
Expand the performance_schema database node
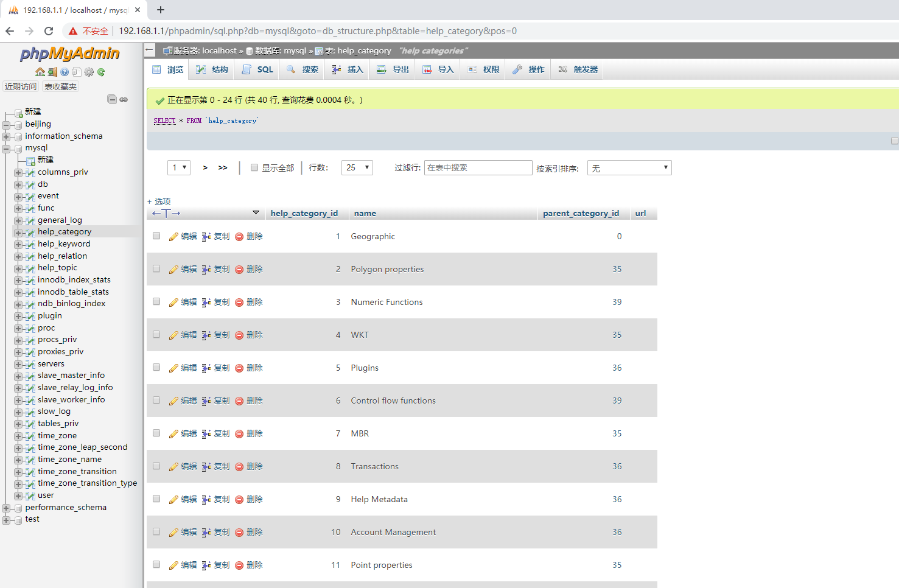tap(6, 508)
